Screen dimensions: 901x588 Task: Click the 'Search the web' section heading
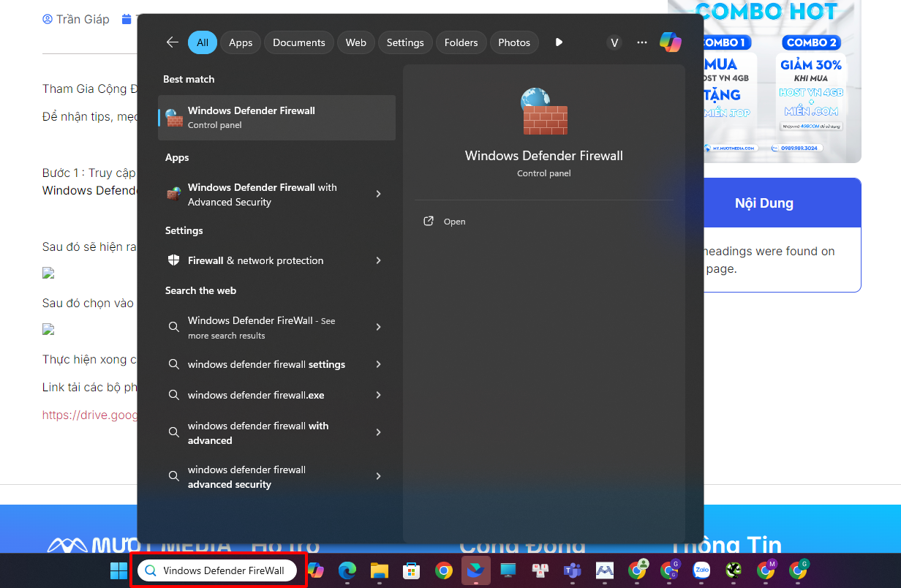pyautogui.click(x=200, y=290)
